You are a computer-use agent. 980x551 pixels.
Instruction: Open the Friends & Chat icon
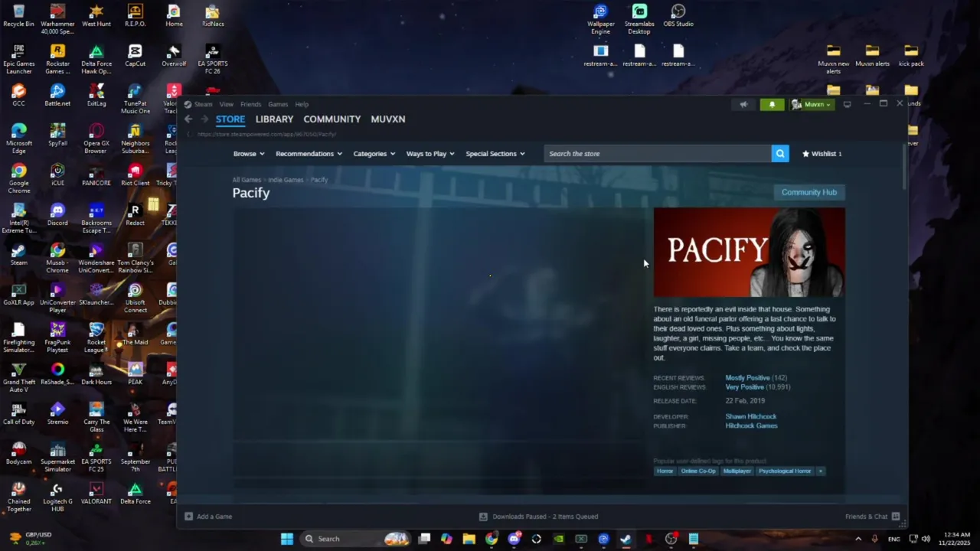point(896,517)
